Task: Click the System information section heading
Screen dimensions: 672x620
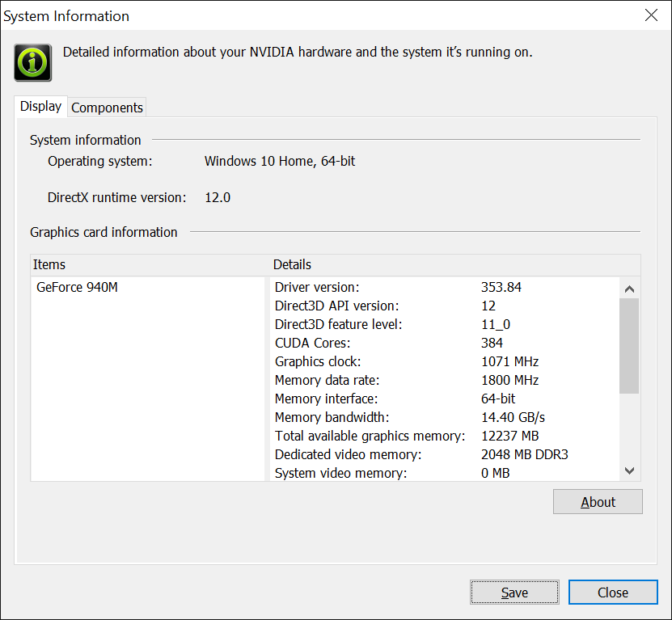Action: pos(85,140)
